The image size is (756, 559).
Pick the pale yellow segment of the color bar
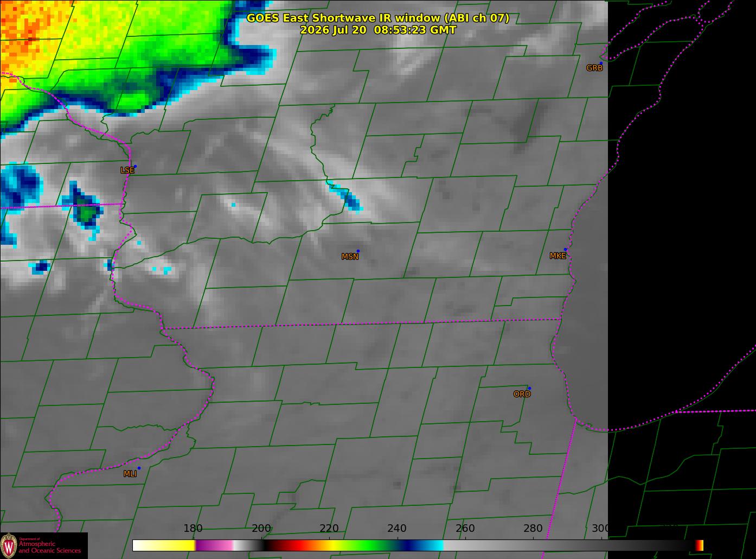pos(164,545)
